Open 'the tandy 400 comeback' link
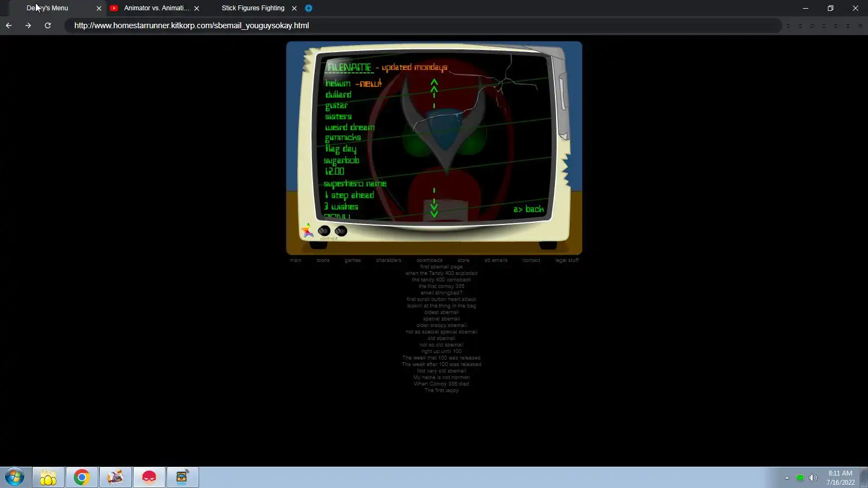Viewport: 868px width, 488px height. click(x=442, y=280)
